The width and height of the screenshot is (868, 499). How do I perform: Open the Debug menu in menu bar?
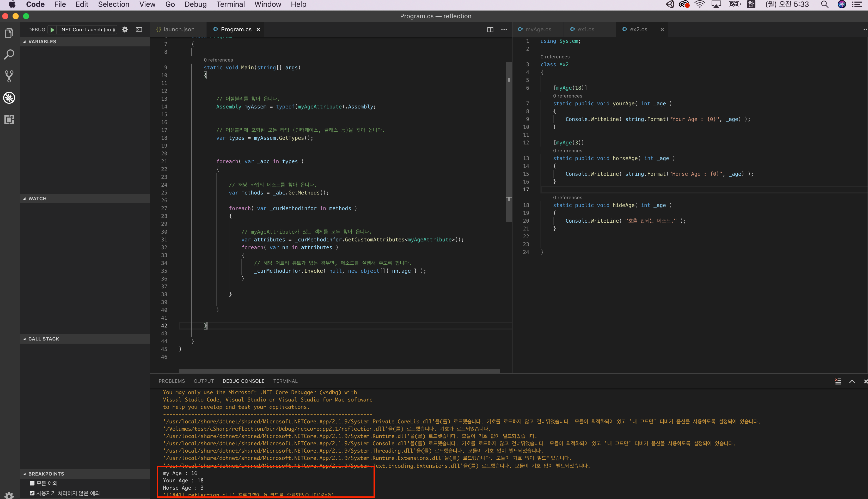[x=195, y=4]
